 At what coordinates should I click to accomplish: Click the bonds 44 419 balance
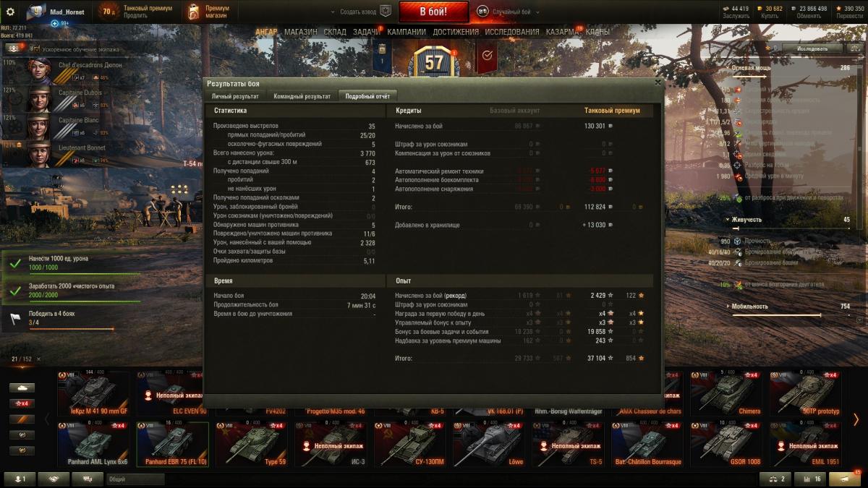click(x=735, y=9)
